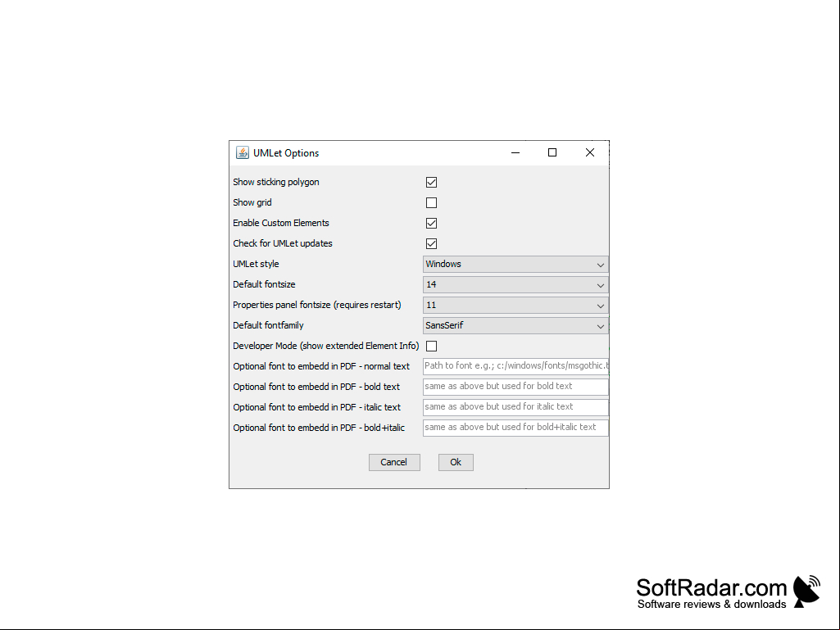Screen dimensions: 840x630
Task: Open Default fontfamily dropdown showing SansSerif
Action: (x=515, y=326)
